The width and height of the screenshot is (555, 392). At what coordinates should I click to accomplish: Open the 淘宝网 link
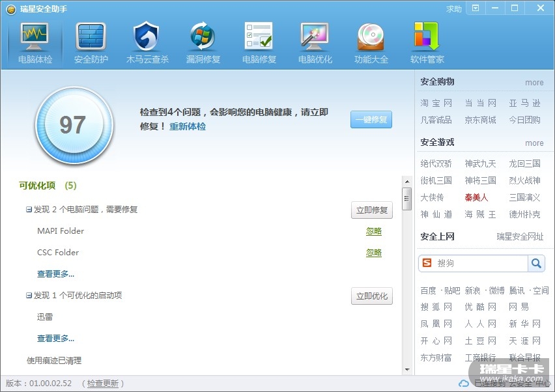point(436,103)
